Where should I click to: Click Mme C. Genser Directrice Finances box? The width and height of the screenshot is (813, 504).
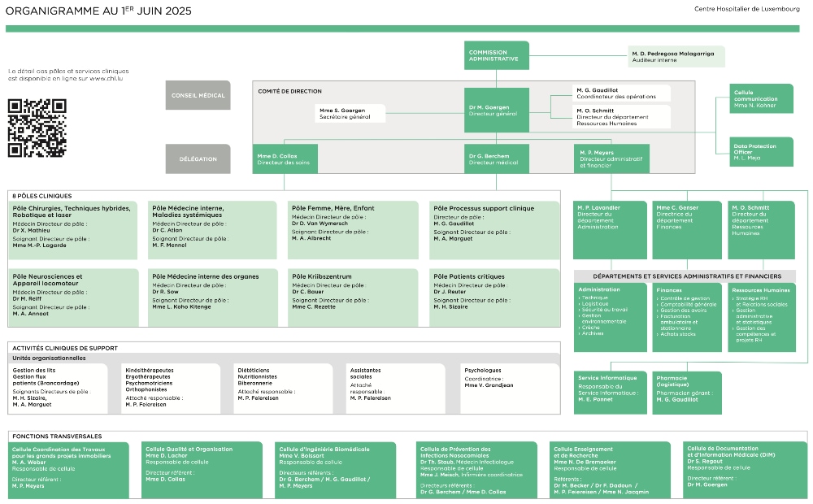tap(687, 230)
